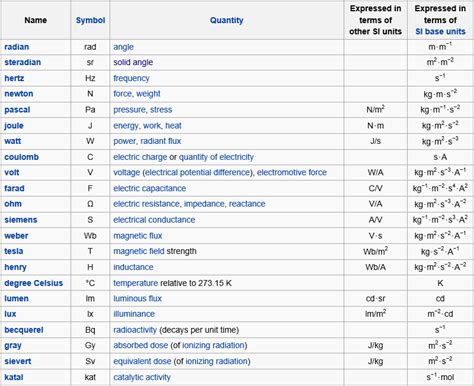Open the electromotive force link
Screen dimensions: 474x386
pos(292,172)
